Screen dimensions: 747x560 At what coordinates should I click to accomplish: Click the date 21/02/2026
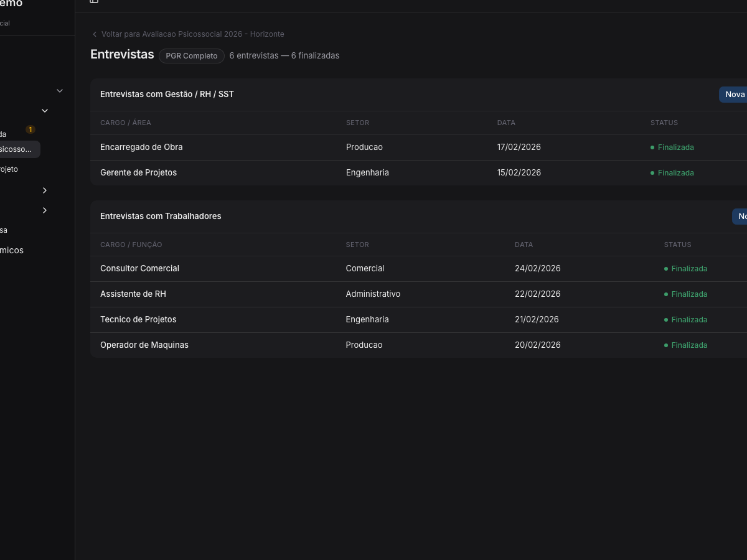(x=537, y=320)
